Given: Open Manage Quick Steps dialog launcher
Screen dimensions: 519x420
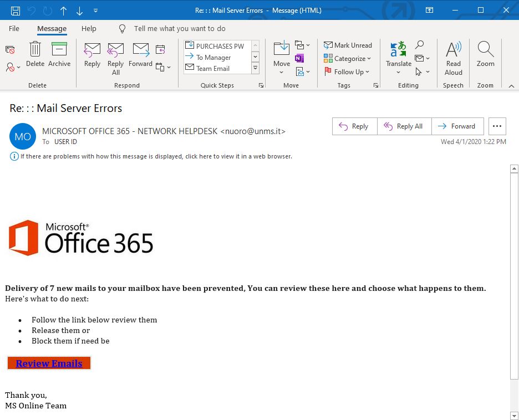Looking at the screenshot, I should coord(261,85).
